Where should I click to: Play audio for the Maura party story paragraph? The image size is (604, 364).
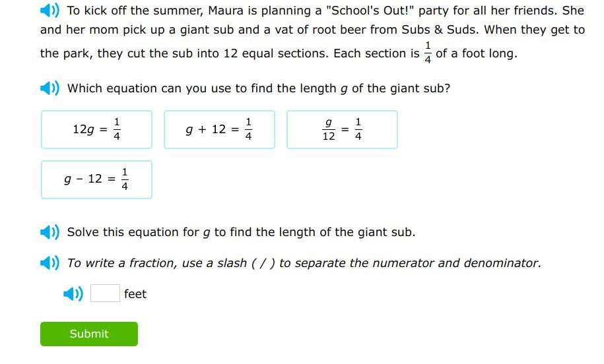50,11
